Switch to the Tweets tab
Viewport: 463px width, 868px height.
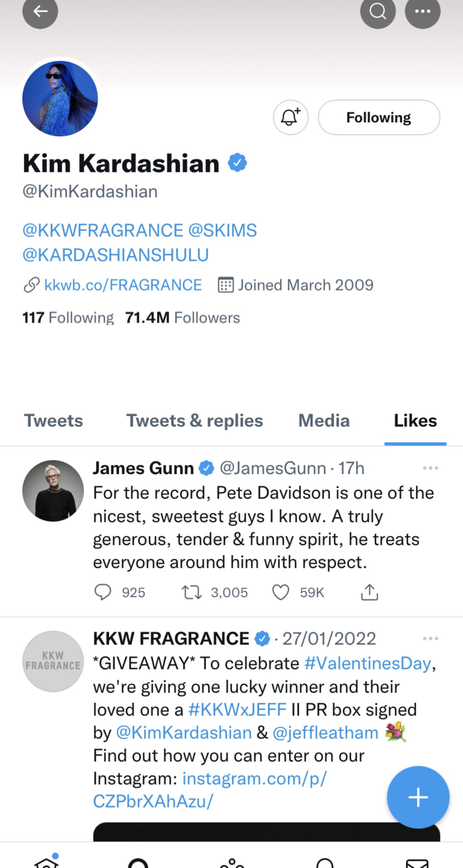point(53,420)
